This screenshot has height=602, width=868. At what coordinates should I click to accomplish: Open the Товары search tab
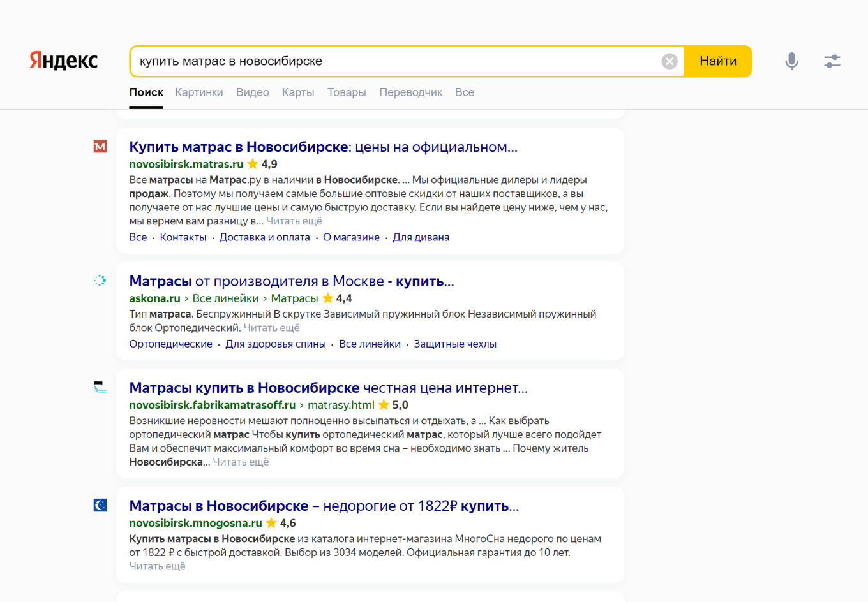point(347,92)
